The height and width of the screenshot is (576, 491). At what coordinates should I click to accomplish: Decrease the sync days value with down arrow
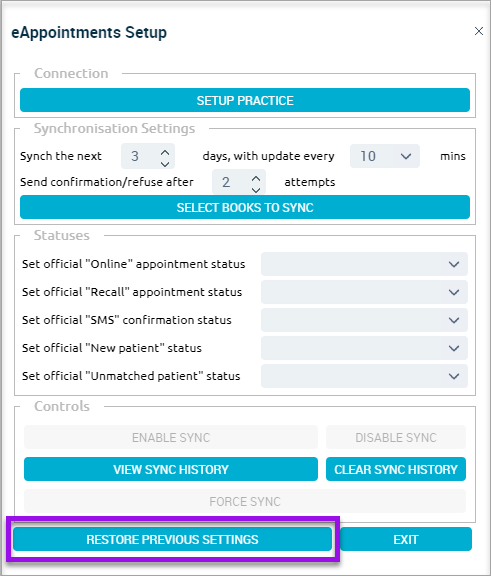point(165,164)
